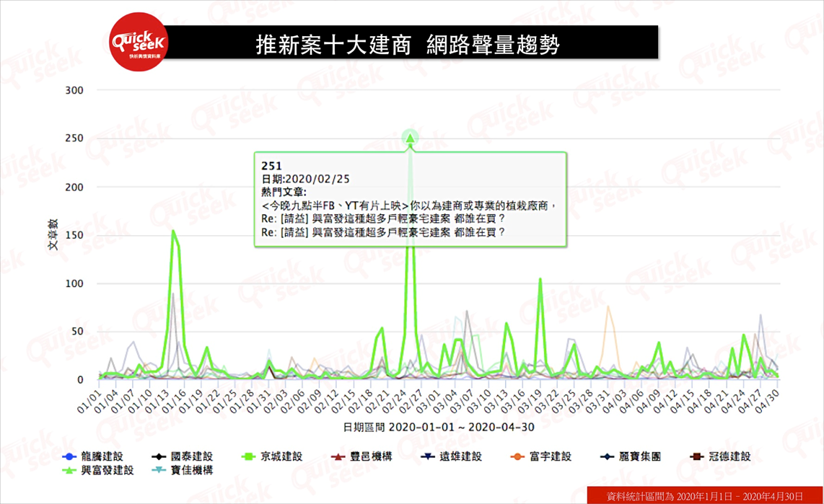Screen dimensions: 824x504
Task: Click the green peak near 03/19
Action: (540, 280)
